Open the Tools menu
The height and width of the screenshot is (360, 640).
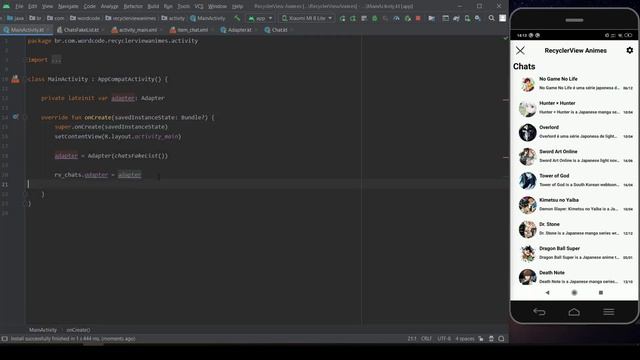(x=183, y=6)
